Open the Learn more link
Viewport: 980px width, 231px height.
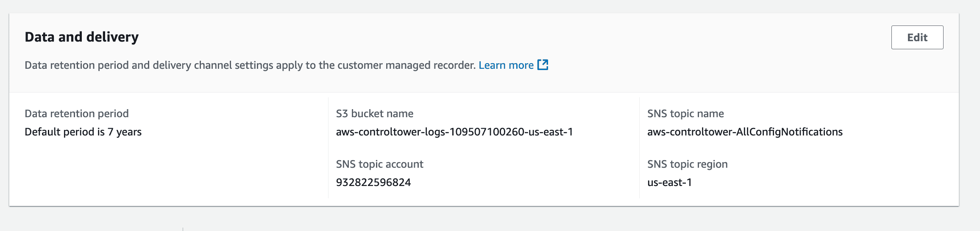tap(506, 65)
